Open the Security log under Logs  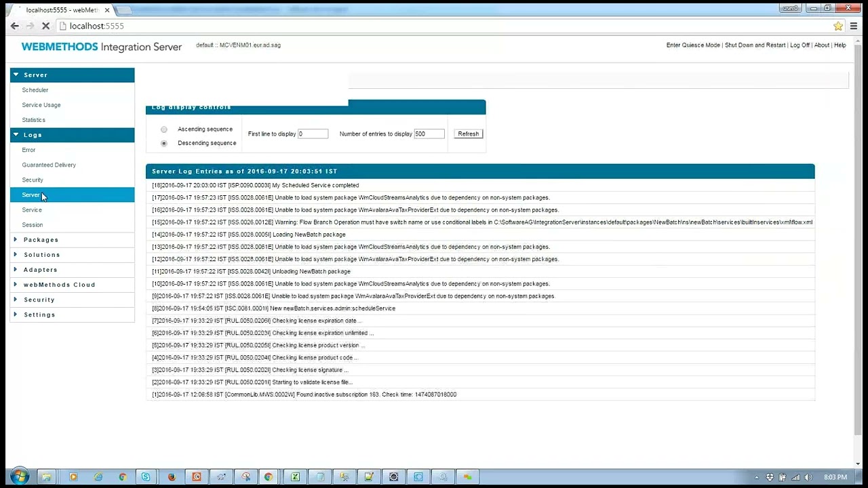(33, 180)
